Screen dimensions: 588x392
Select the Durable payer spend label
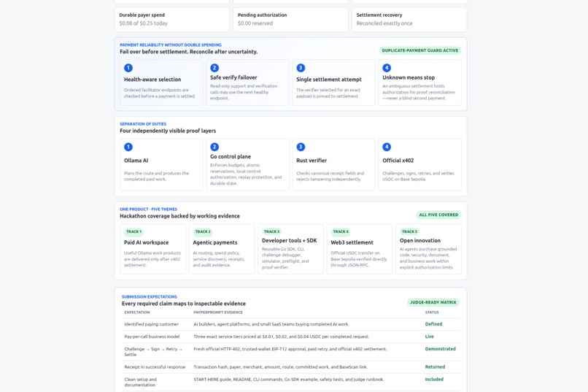[x=142, y=15]
